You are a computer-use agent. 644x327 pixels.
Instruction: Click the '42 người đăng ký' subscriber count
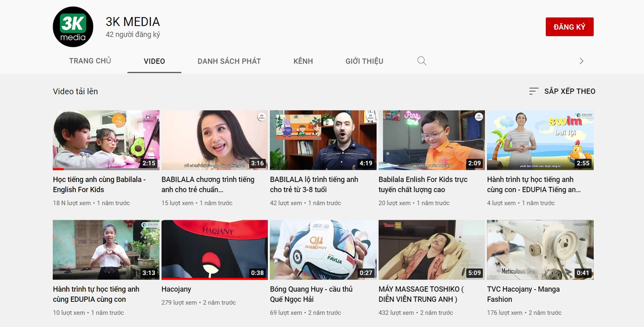click(x=133, y=35)
